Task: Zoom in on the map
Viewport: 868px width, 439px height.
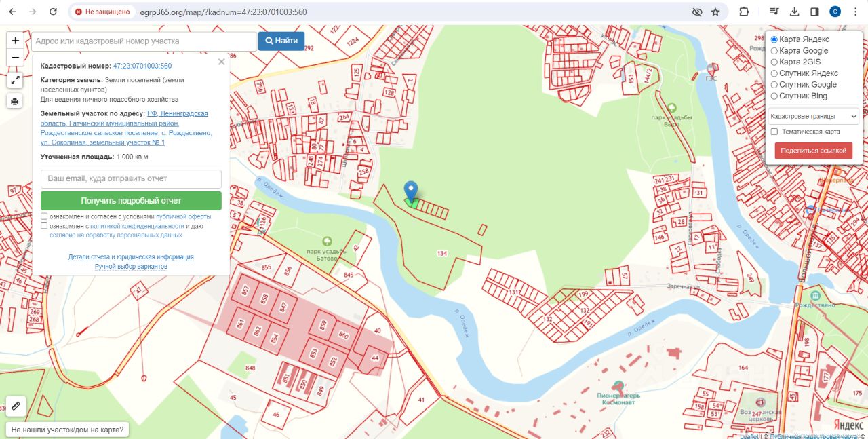Action: (x=16, y=41)
